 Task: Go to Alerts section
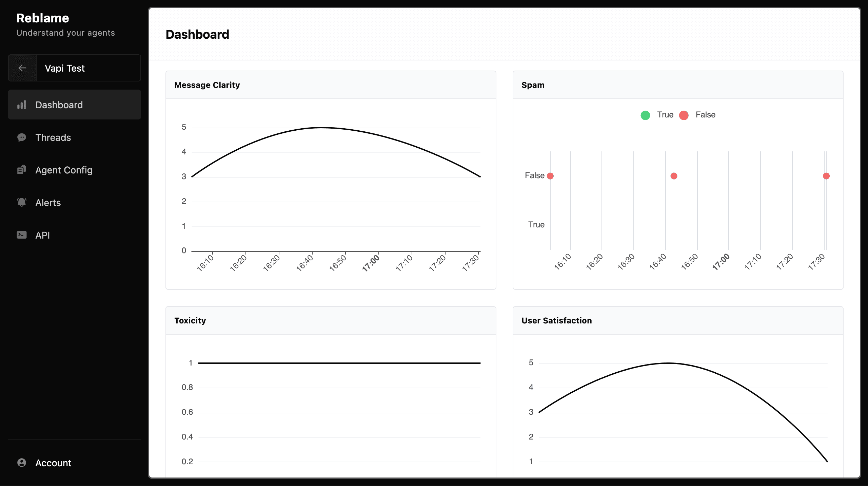pyautogui.click(x=48, y=203)
